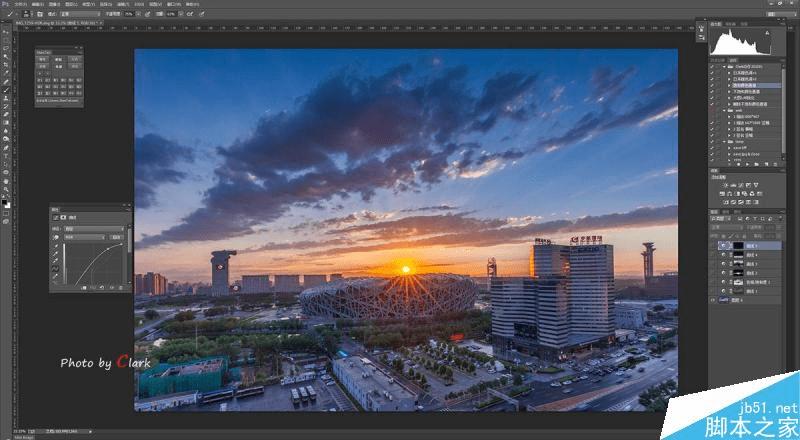The image size is (800, 440).
Task: Collapse the first action set folder
Action: 724,66
